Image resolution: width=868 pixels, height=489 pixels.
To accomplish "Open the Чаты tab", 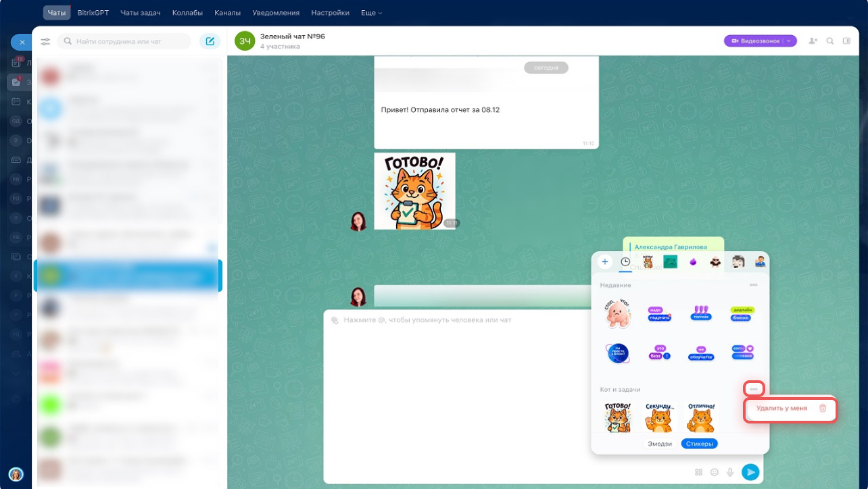I will (57, 13).
